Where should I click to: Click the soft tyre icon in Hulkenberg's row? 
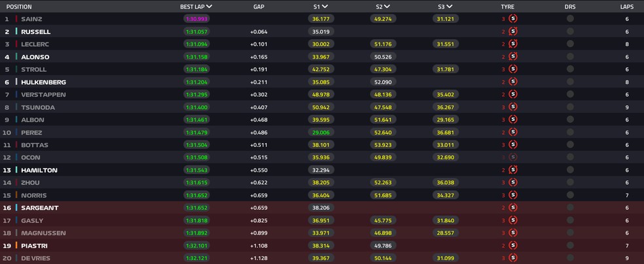[x=513, y=82]
